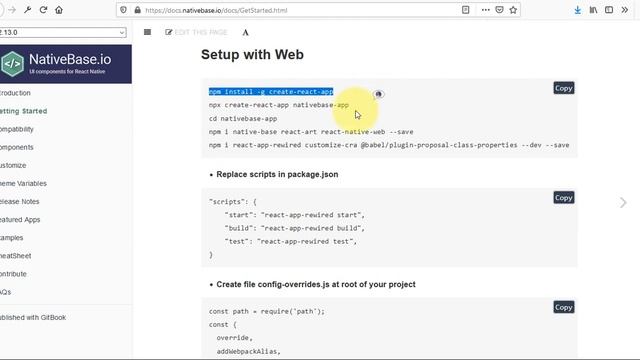The height and width of the screenshot is (360, 640).
Task: Open the FAQs sidebar page
Action: (6, 292)
